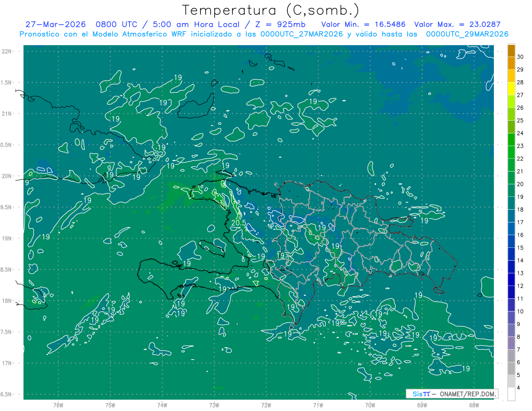Viewport: 532px width, 411px height.
Task: Click the 17N latitude axis label
Action: pos(6,363)
